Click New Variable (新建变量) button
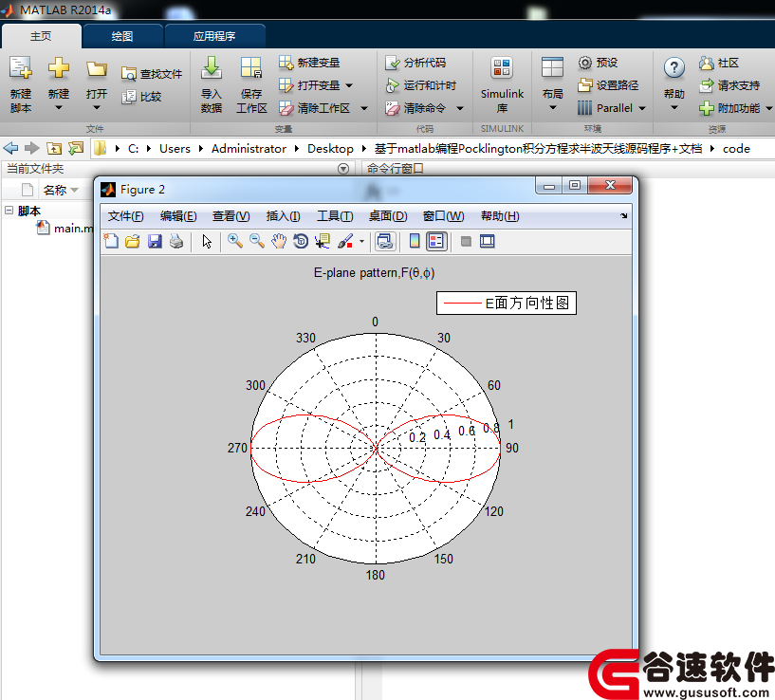 click(309, 63)
